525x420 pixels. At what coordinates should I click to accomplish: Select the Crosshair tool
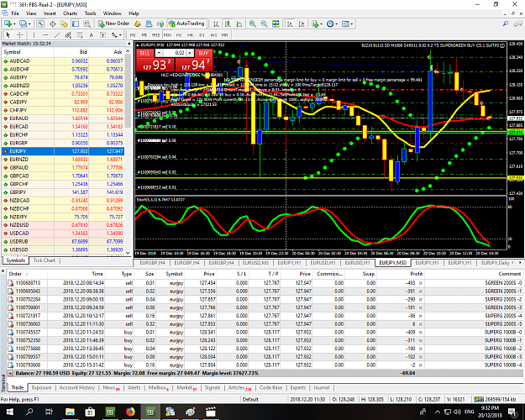20,34
